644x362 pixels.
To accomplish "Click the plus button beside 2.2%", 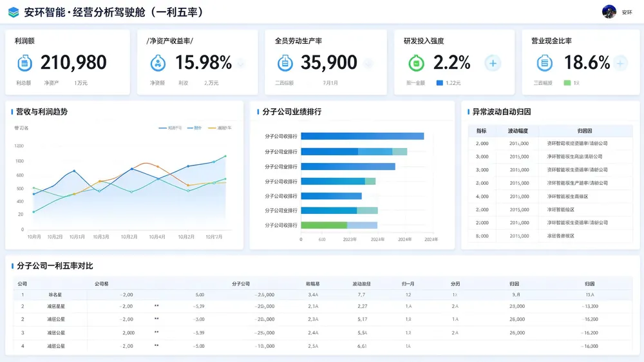I will coord(493,63).
